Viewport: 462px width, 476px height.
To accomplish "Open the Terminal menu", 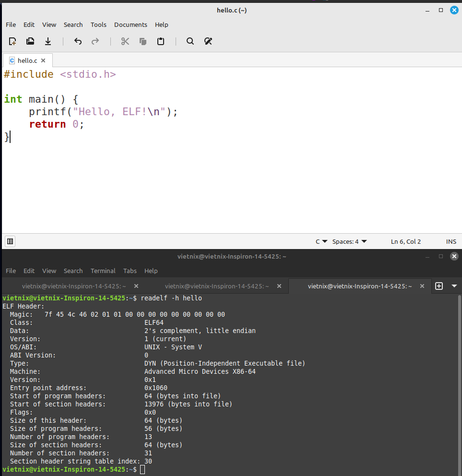I will pyautogui.click(x=103, y=271).
